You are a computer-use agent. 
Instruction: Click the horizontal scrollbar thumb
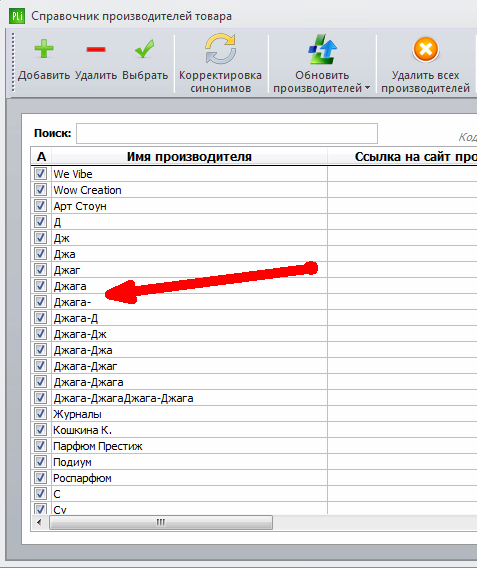[161, 522]
